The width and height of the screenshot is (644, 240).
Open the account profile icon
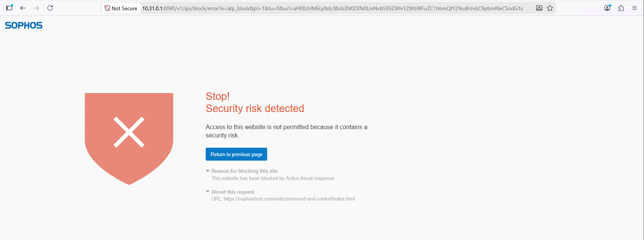[x=608, y=8]
